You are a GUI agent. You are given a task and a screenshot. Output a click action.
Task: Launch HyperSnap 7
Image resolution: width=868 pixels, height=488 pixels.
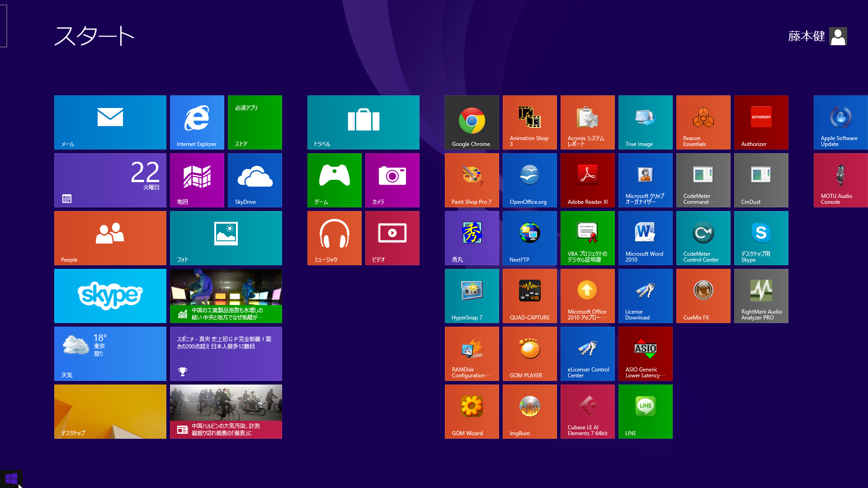[472, 296]
